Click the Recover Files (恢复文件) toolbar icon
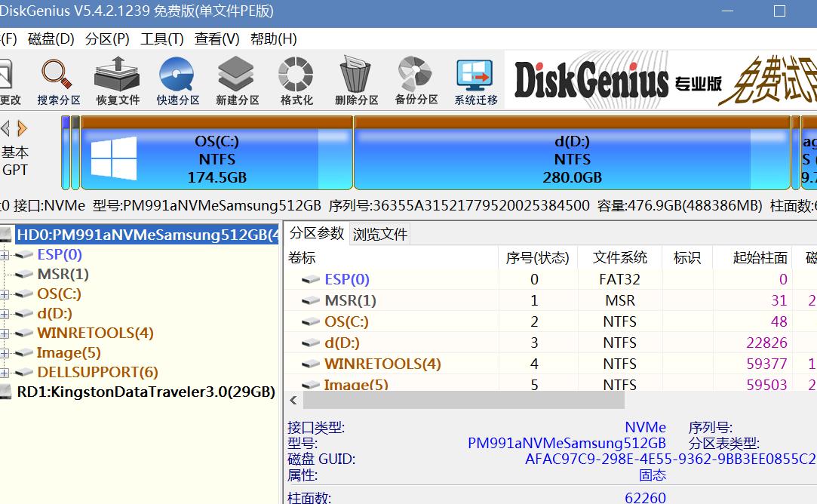Screen dimensions: 817x504 click(x=117, y=81)
